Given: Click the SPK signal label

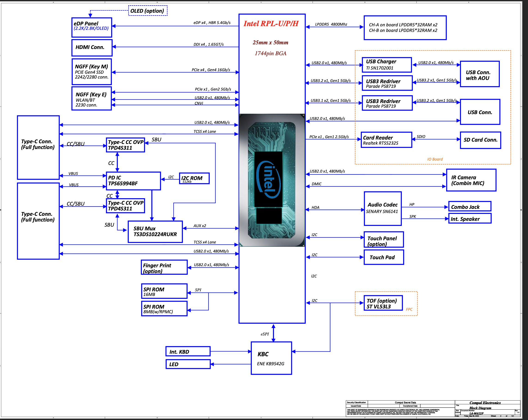Looking at the screenshot, I should (x=412, y=216).
